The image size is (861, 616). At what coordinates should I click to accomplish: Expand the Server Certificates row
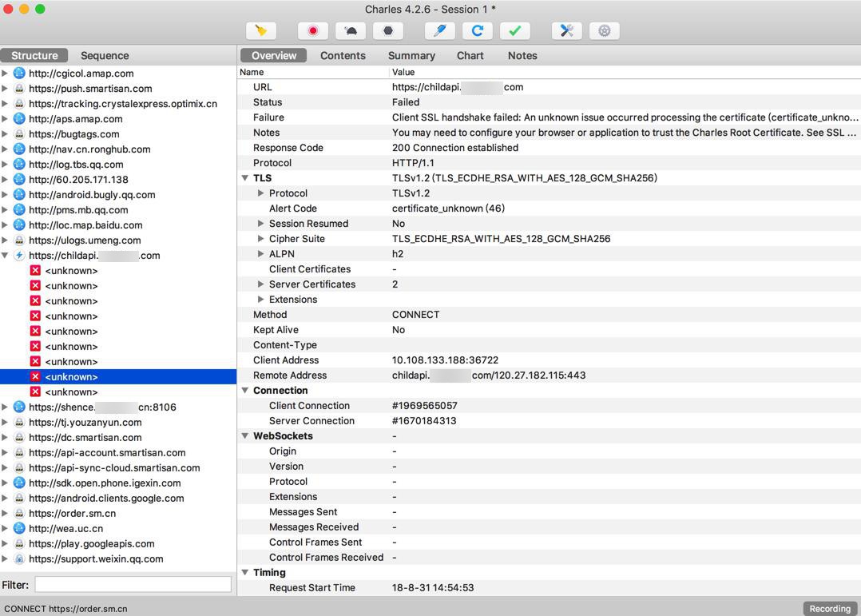click(x=261, y=284)
